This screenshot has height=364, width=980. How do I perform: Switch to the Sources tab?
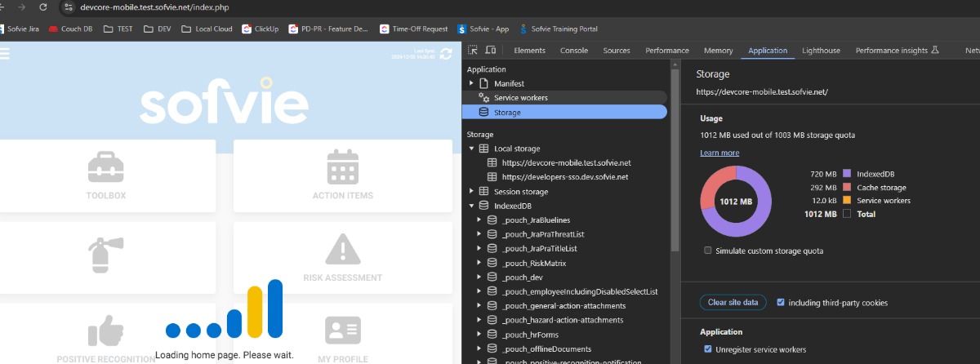point(617,51)
